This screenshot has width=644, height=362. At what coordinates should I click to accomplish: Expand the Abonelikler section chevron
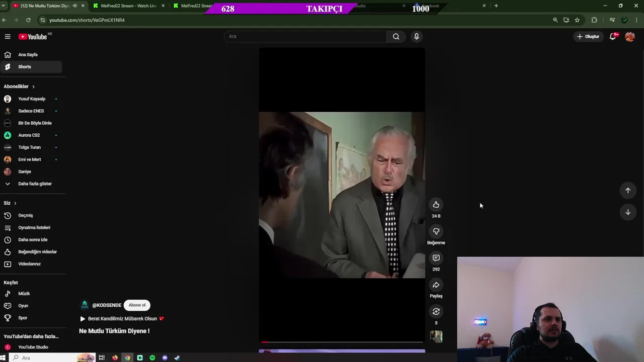(33, 86)
